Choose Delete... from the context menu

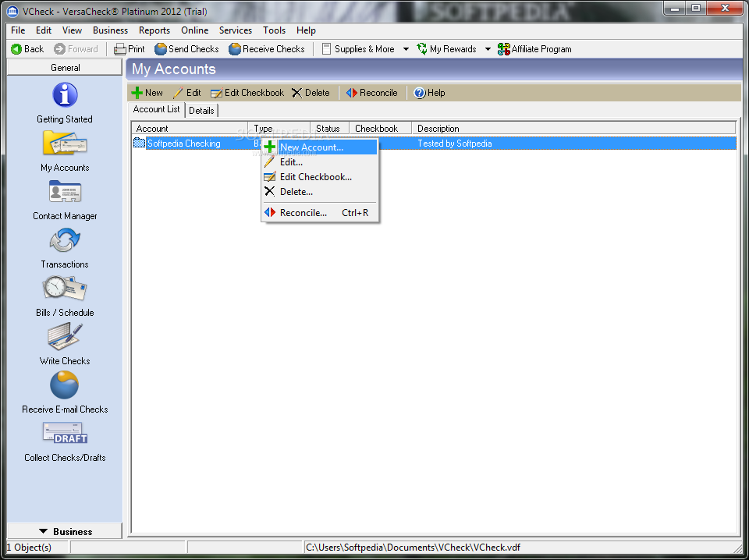pyautogui.click(x=320, y=191)
